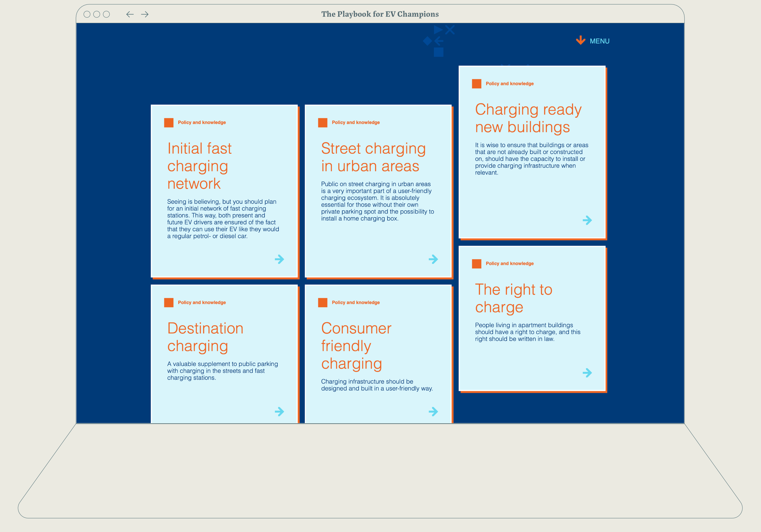Open the Street charging in urban areas title

[373, 157]
